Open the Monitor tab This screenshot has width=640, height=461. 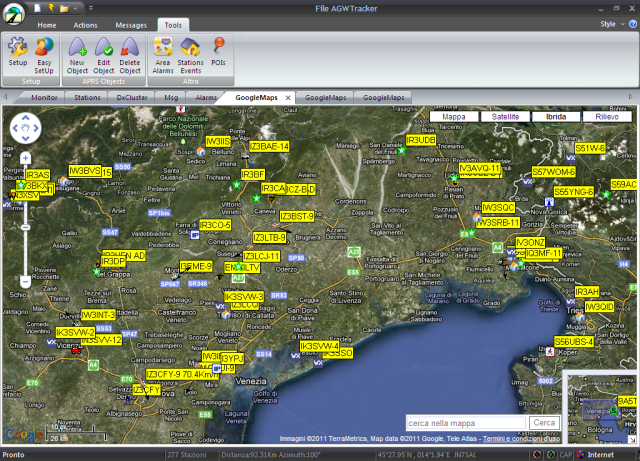(x=44, y=98)
